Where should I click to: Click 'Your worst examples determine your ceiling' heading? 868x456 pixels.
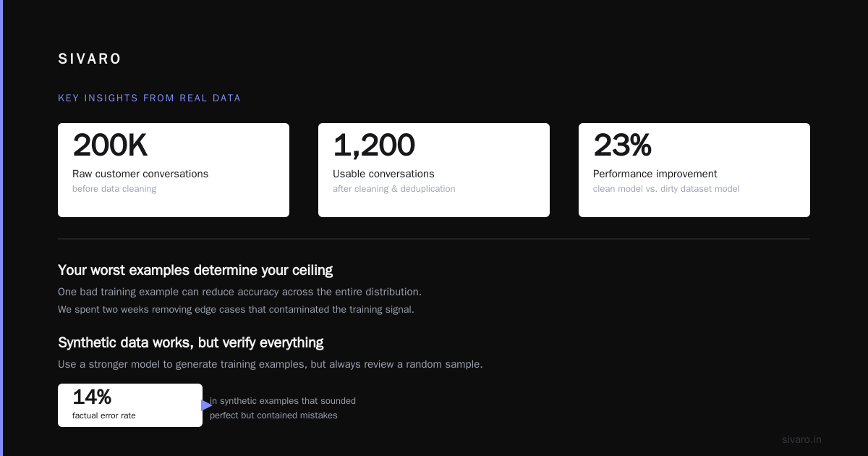coord(195,270)
